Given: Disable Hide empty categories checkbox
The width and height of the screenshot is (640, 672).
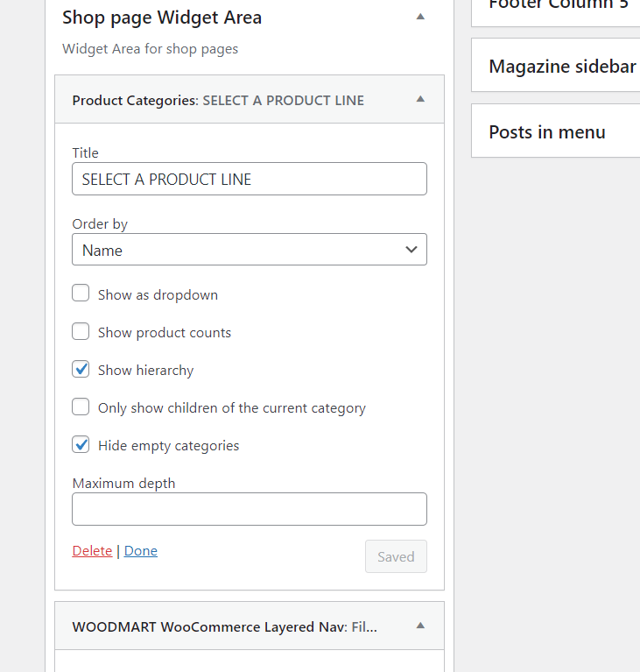Looking at the screenshot, I should click(81, 444).
